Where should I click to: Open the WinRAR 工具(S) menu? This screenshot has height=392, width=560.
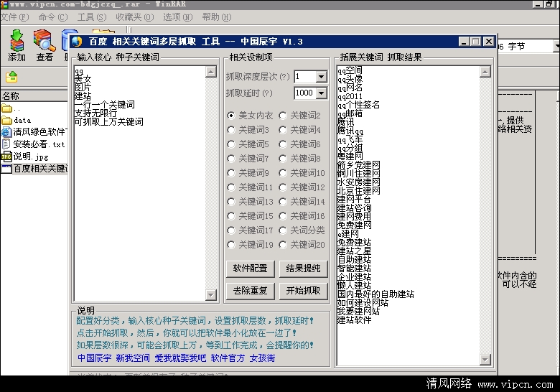(92, 17)
